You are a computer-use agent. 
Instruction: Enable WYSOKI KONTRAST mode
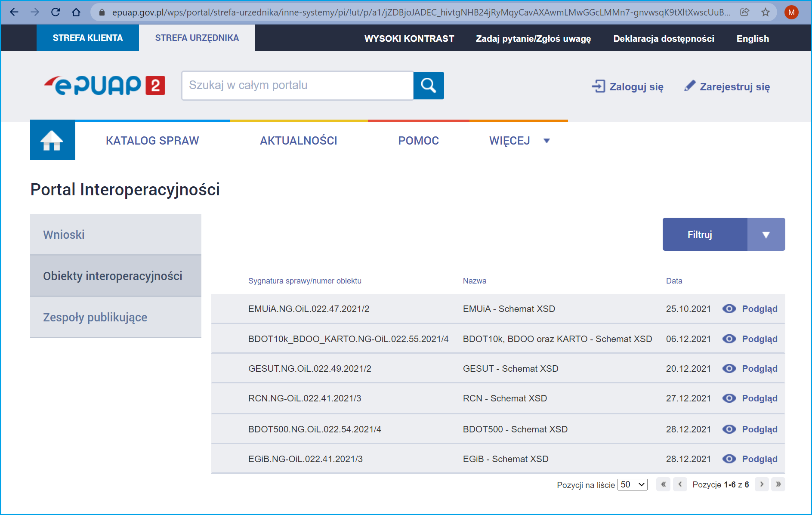(x=409, y=39)
